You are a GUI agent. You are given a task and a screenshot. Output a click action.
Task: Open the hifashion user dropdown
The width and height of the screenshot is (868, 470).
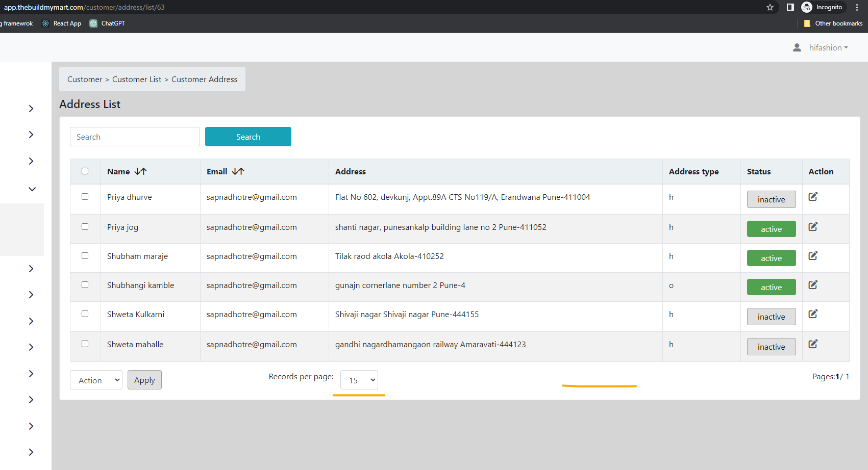[828, 47]
